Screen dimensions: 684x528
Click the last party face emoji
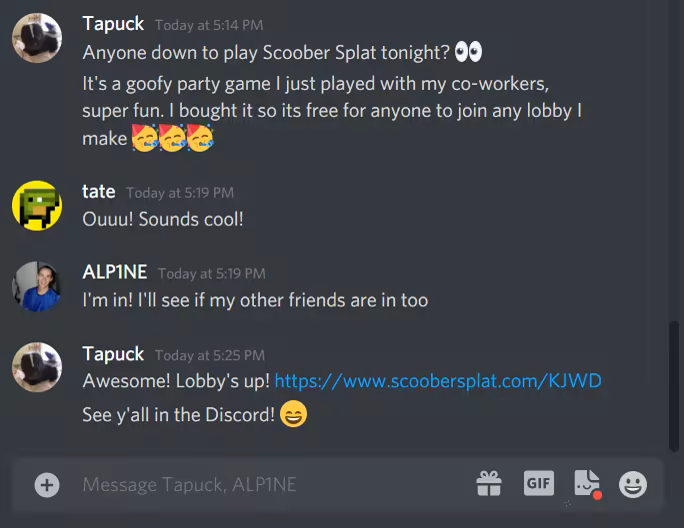(x=200, y=138)
